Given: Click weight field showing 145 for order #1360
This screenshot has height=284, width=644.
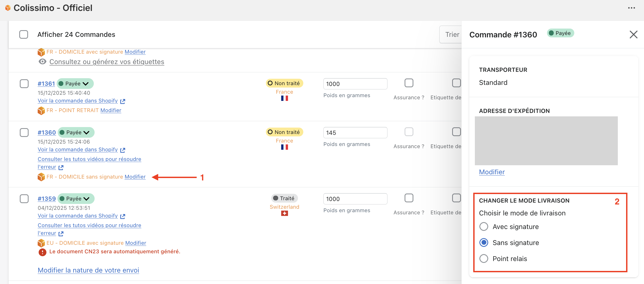Looking at the screenshot, I should point(355,133).
